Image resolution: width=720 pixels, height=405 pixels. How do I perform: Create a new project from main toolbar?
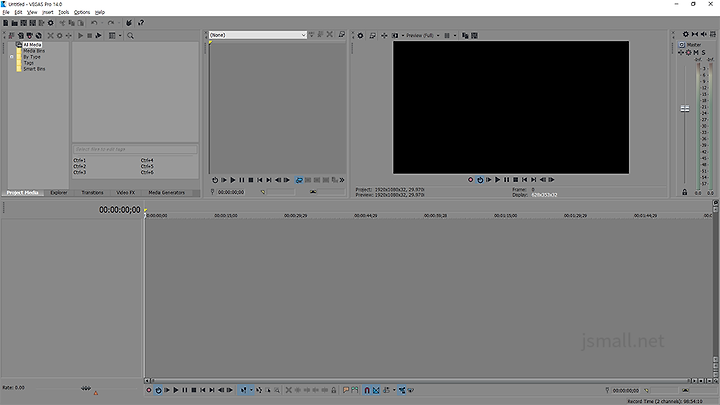[6, 22]
